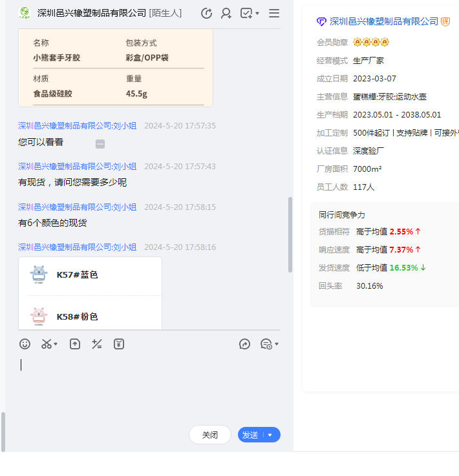
Task: Expand the scissors screenshot options arrow
Action: pos(56,344)
